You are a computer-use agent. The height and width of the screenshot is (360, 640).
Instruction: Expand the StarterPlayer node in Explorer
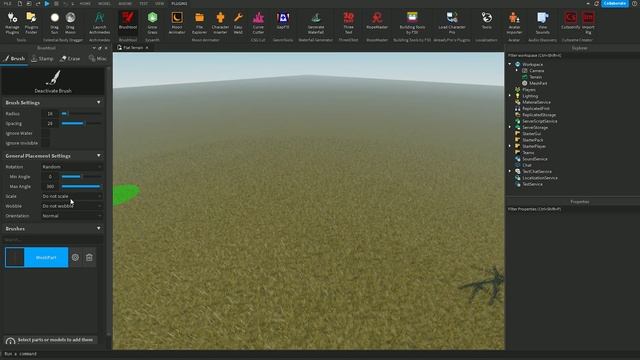(x=510, y=146)
